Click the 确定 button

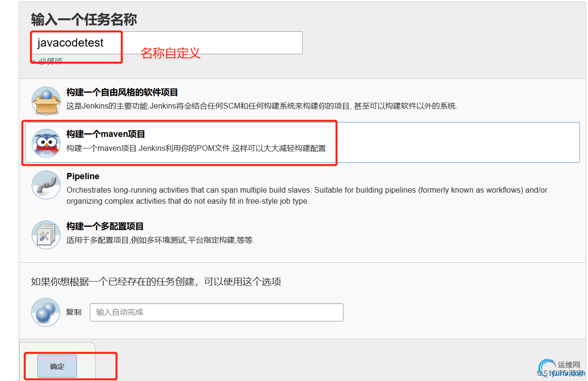click(x=57, y=366)
